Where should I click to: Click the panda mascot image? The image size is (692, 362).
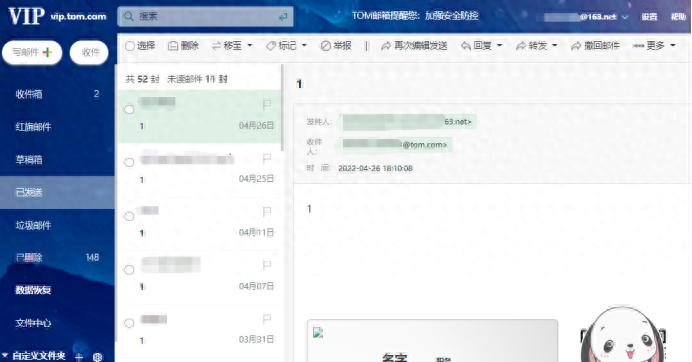[624, 334]
